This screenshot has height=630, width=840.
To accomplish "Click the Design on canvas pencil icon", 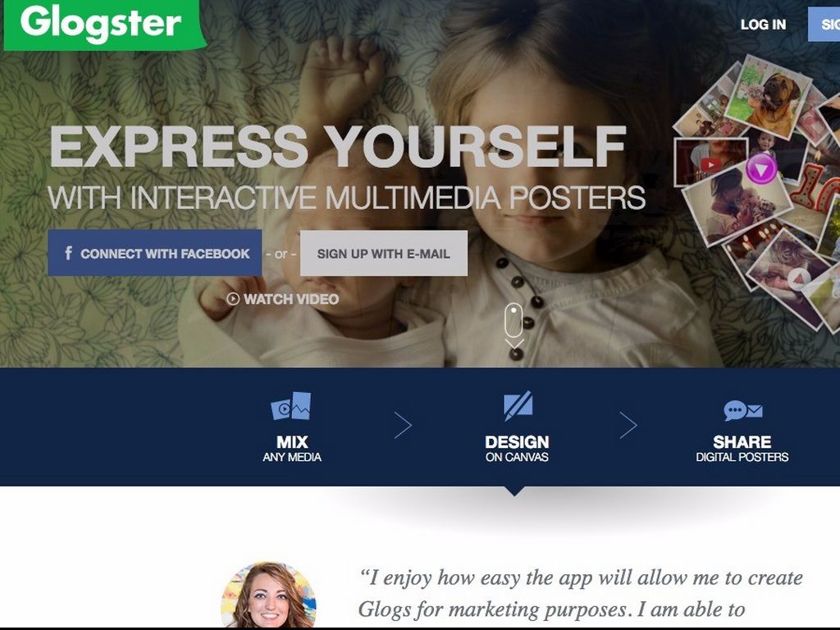I will click(518, 405).
